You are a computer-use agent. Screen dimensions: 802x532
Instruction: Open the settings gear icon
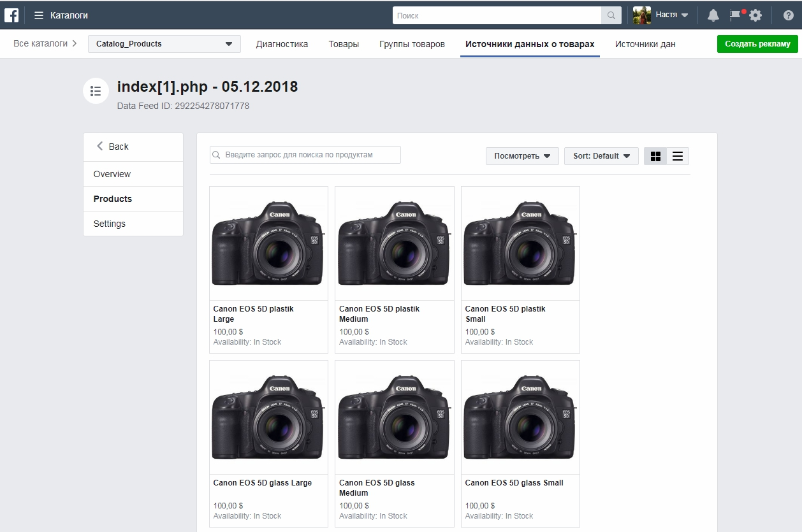click(755, 15)
